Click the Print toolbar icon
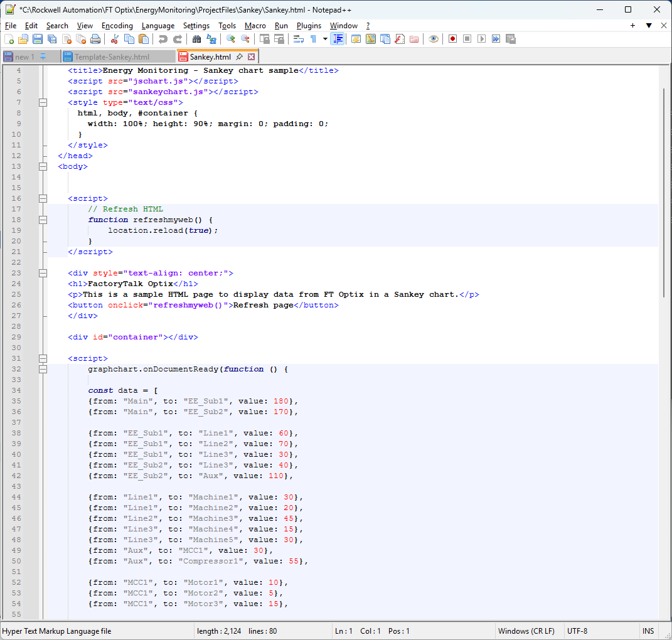The width and height of the screenshot is (672, 640). pyautogui.click(x=95, y=39)
